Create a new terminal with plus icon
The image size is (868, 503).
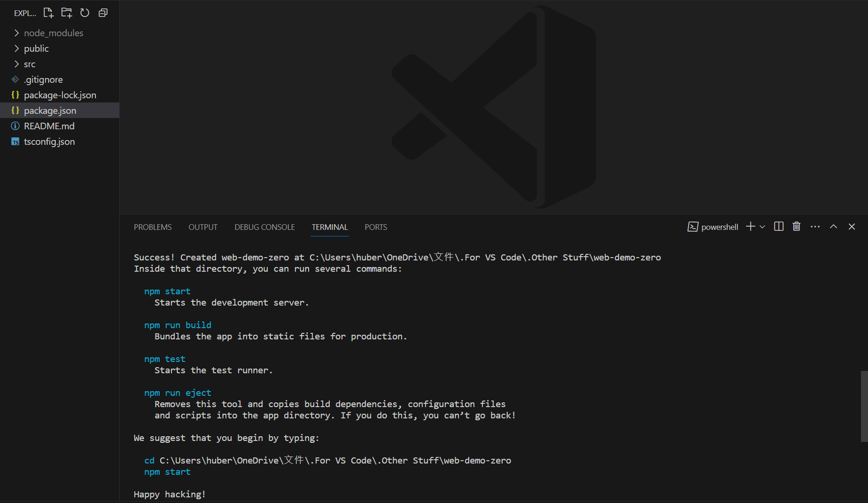(751, 227)
